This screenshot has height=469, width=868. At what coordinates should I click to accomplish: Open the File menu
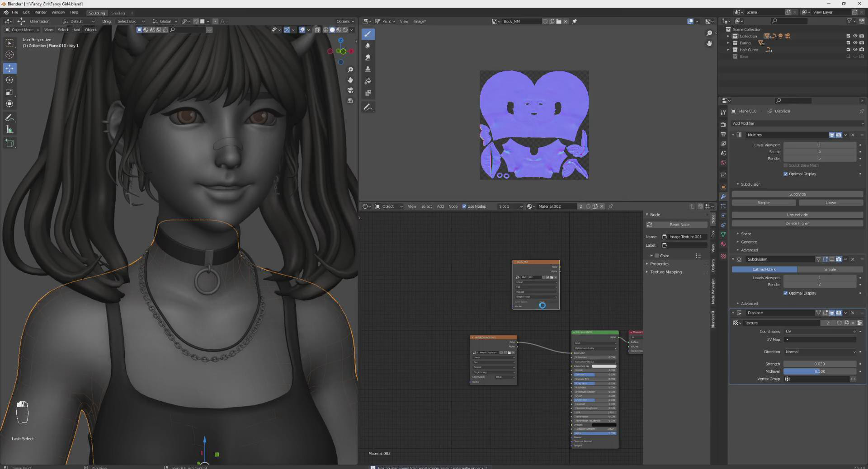pos(15,12)
